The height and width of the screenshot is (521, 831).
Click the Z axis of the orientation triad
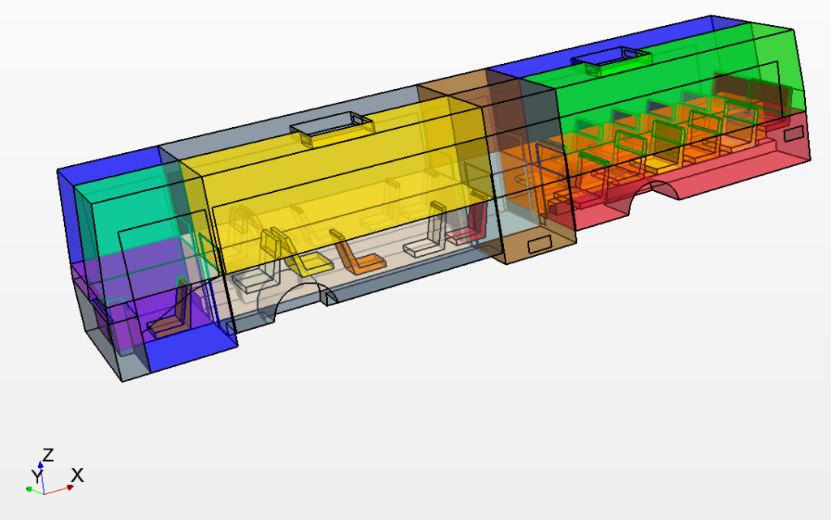[x=41, y=471]
